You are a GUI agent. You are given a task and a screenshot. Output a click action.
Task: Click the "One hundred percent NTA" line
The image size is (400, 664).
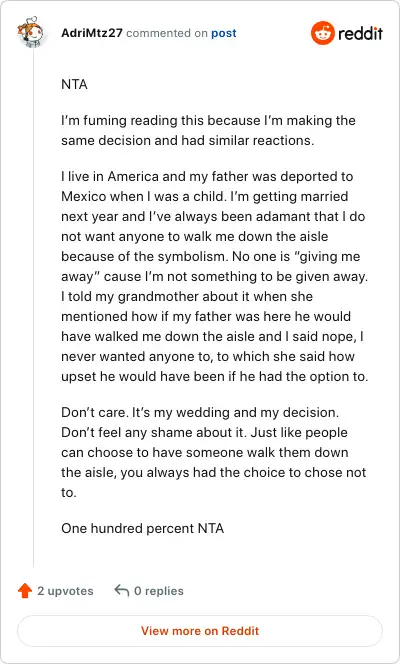click(143, 528)
